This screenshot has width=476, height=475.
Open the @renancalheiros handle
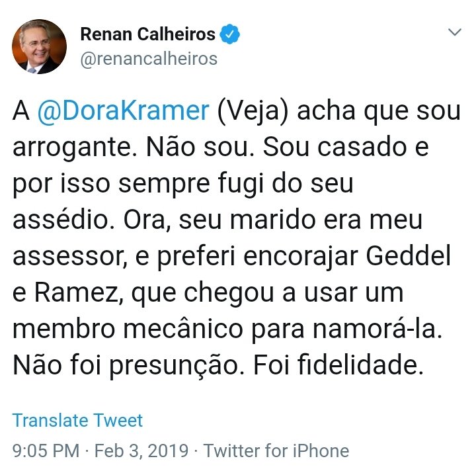[149, 59]
